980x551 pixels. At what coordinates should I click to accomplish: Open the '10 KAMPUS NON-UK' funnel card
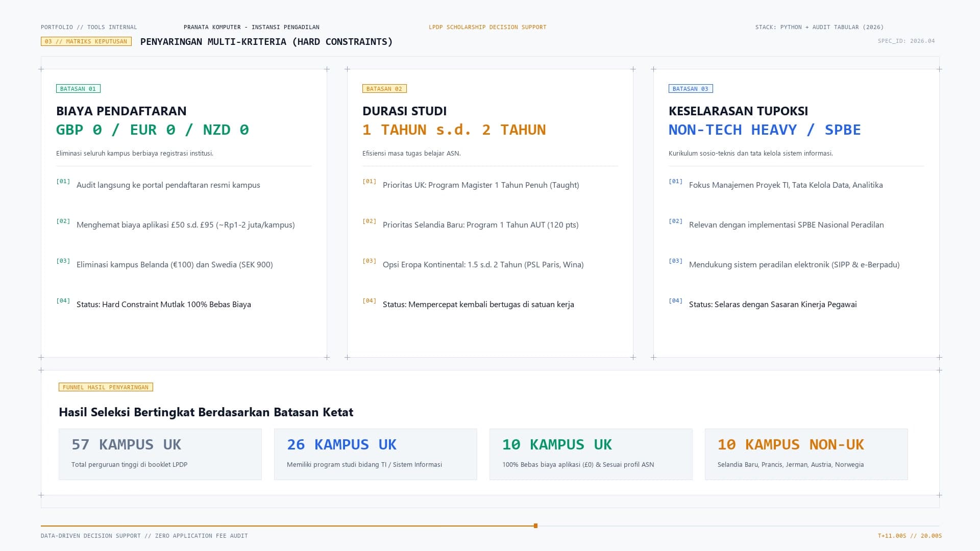coord(806,454)
